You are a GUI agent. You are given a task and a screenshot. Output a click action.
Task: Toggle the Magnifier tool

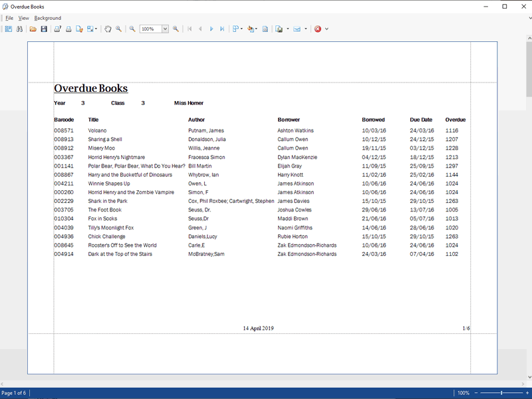tap(118, 29)
